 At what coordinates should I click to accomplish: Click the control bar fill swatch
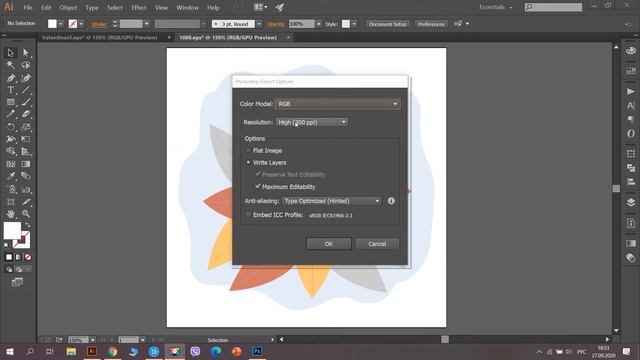point(52,24)
